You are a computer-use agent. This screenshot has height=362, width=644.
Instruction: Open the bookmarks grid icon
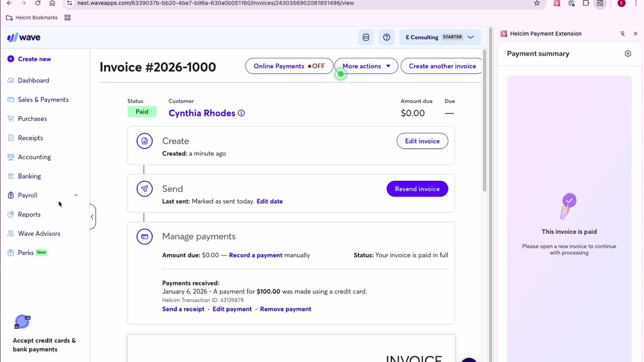click(68, 18)
